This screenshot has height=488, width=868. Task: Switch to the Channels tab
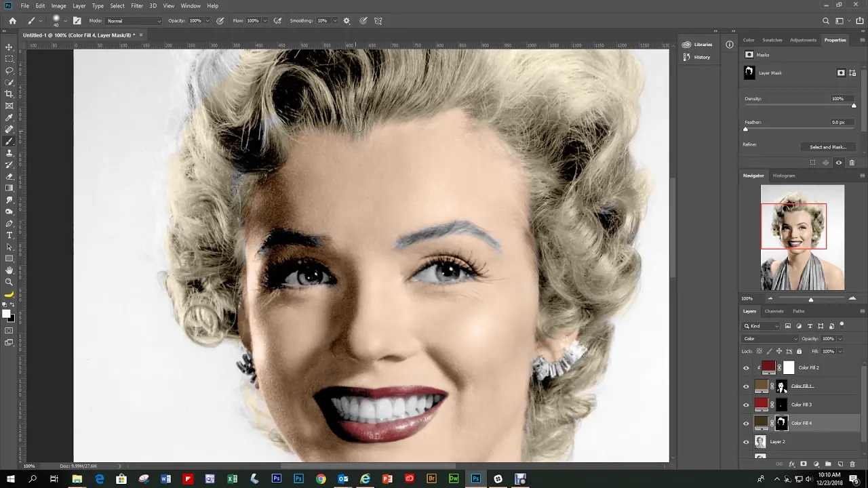tap(774, 311)
